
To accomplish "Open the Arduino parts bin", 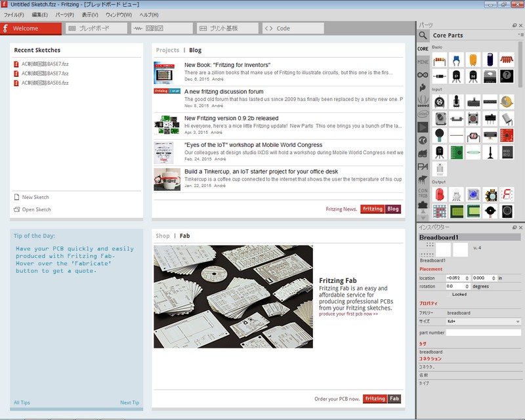I will point(423,75).
